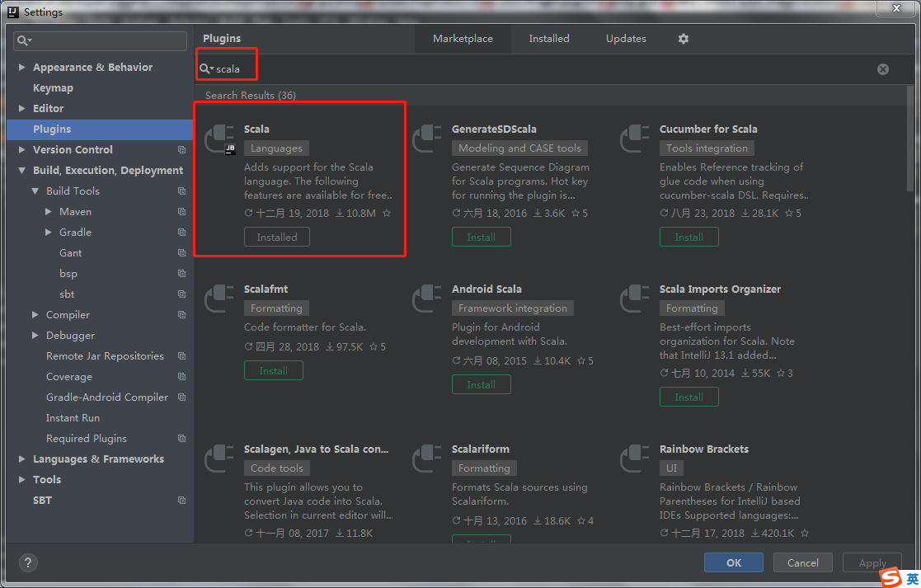
Task: Click the Scala Imports Organizer plugin icon
Action: click(635, 299)
